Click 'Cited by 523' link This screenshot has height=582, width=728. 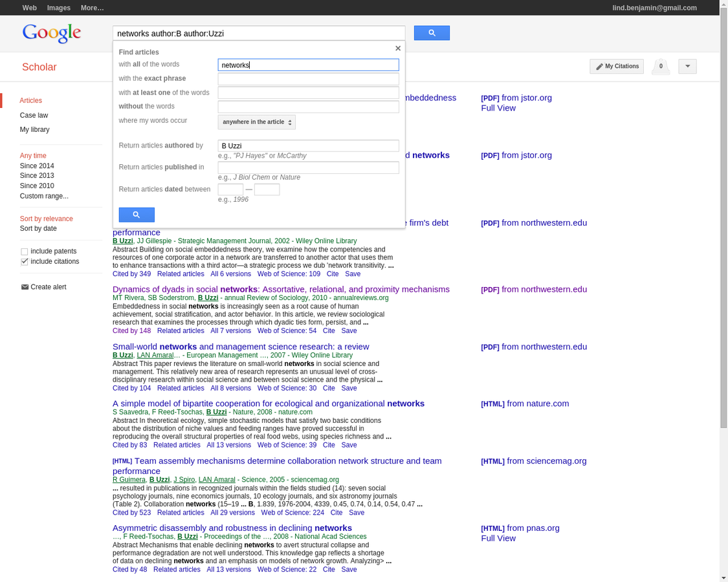[131, 512]
